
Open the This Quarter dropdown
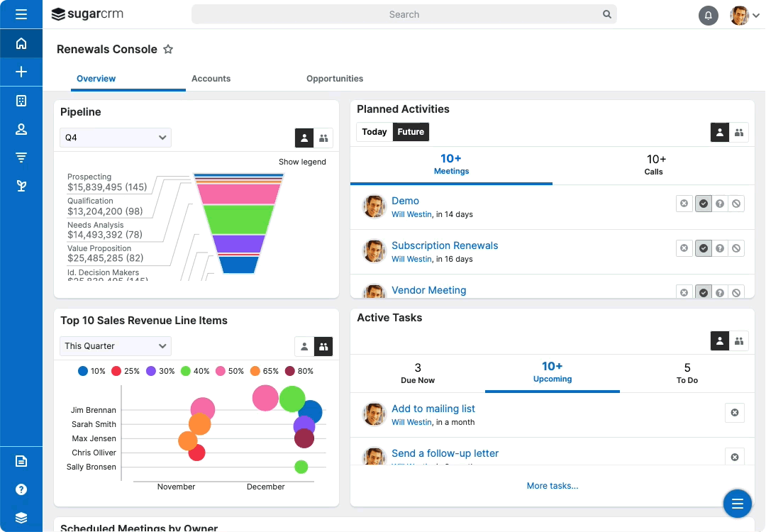115,345
